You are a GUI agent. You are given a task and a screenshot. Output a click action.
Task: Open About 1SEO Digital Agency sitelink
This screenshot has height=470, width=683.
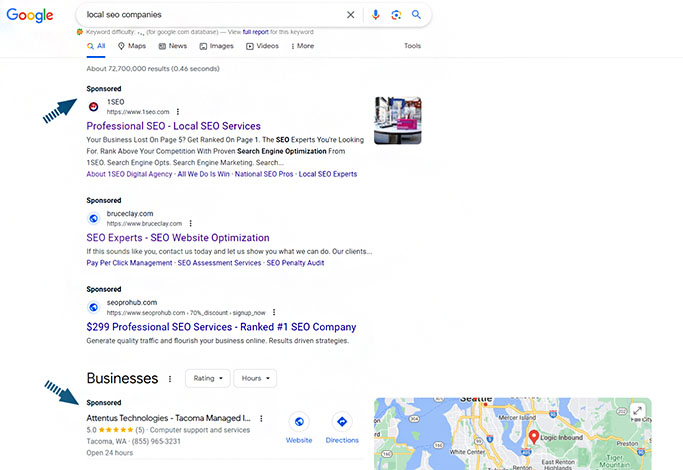129,174
